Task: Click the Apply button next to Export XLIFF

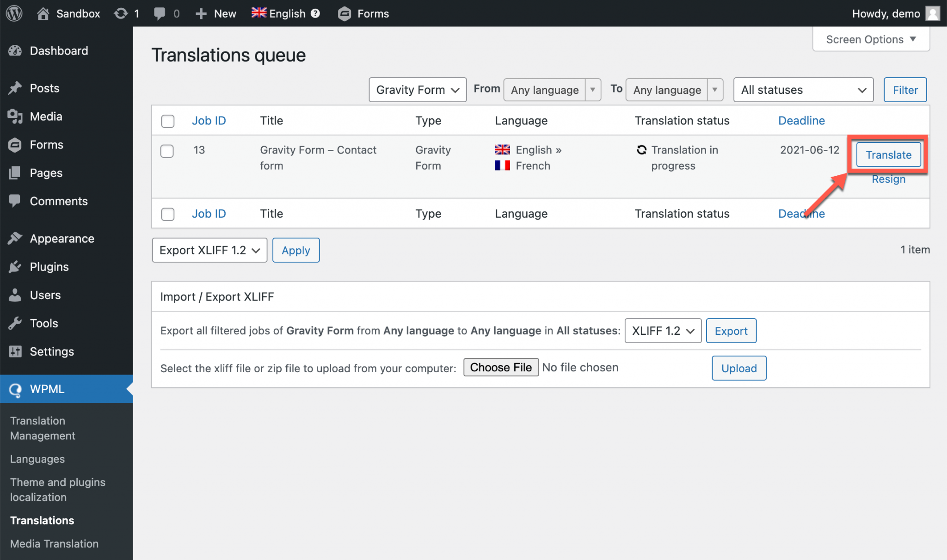Action: tap(295, 250)
